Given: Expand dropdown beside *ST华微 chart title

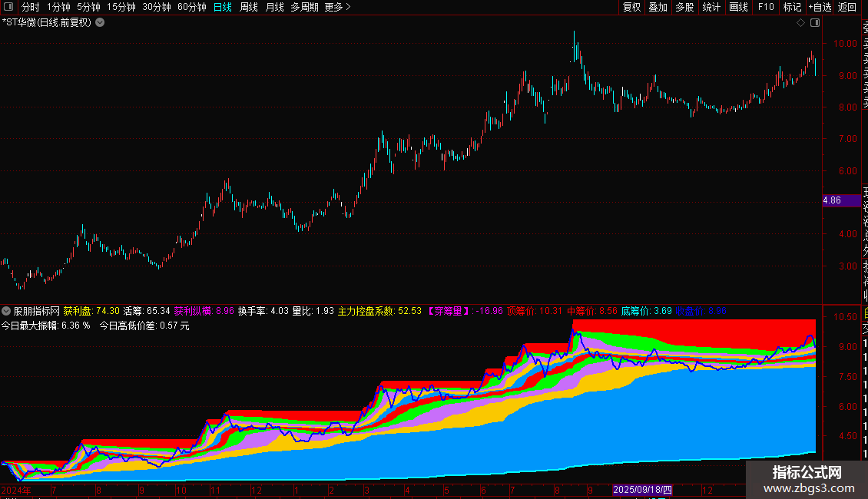Looking at the screenshot, I should [100, 23].
